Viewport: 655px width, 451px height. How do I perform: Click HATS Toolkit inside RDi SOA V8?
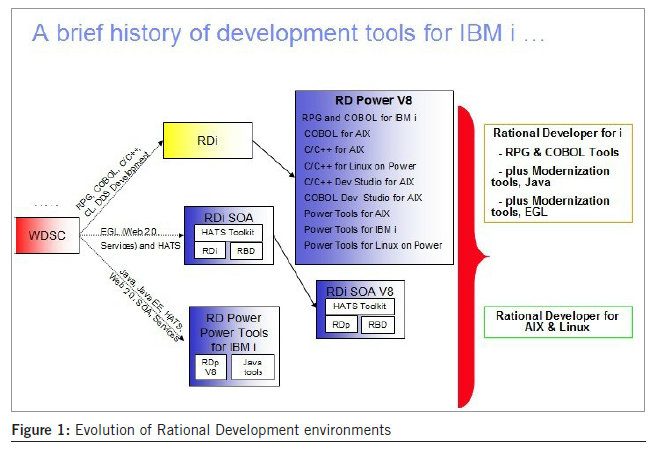[x=360, y=307]
